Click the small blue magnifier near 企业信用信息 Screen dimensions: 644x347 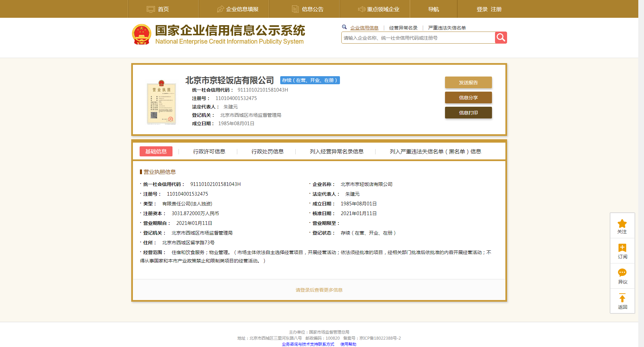click(x=344, y=27)
